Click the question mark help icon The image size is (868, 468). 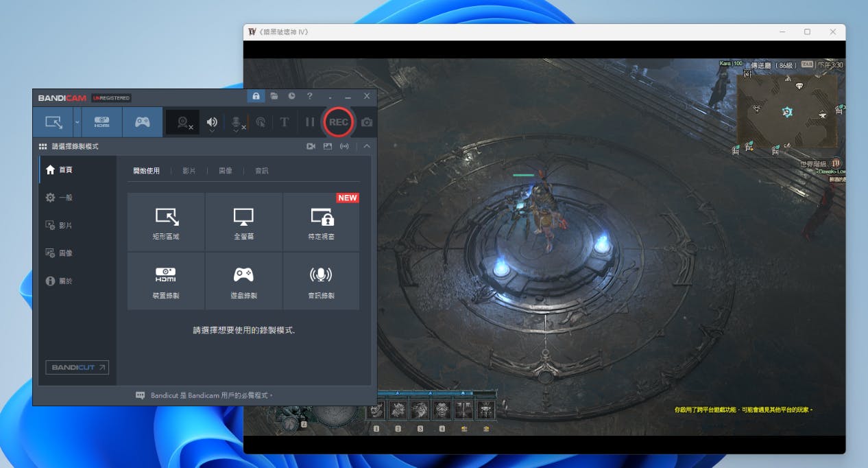(309, 97)
